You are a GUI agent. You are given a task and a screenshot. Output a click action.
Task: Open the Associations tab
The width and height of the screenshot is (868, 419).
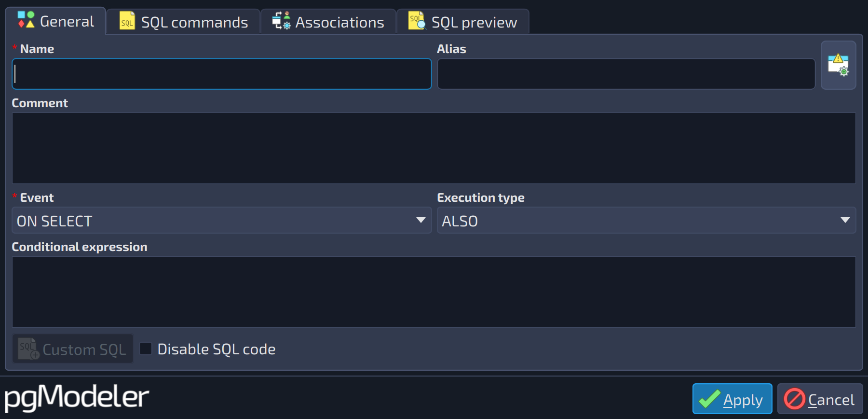tap(328, 22)
